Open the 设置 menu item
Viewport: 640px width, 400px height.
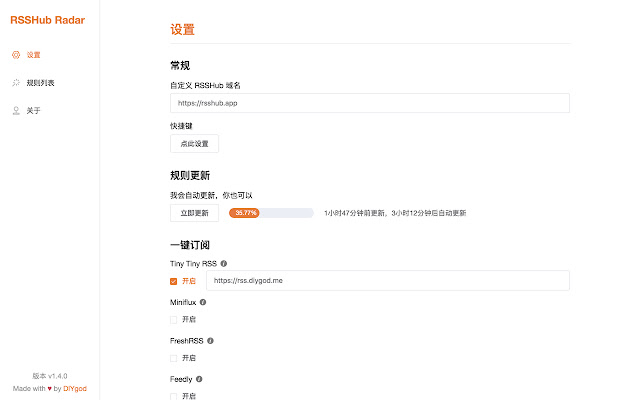point(34,55)
